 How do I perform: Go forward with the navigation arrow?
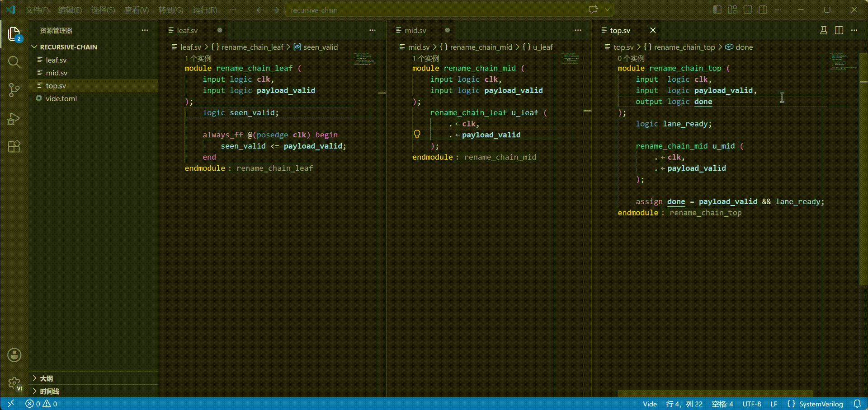[276, 9]
